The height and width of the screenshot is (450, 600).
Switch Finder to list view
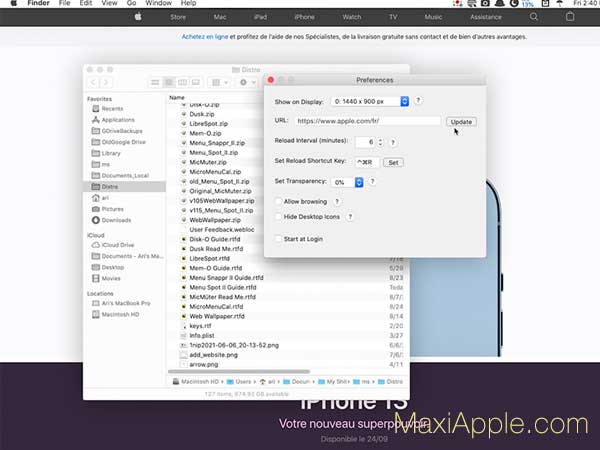click(169, 82)
